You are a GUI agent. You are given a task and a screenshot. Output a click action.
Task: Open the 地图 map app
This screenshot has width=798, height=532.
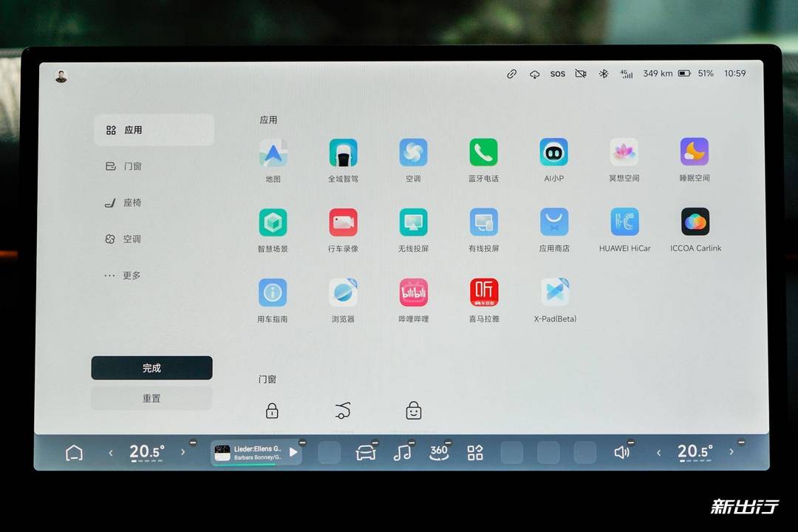pos(273,153)
